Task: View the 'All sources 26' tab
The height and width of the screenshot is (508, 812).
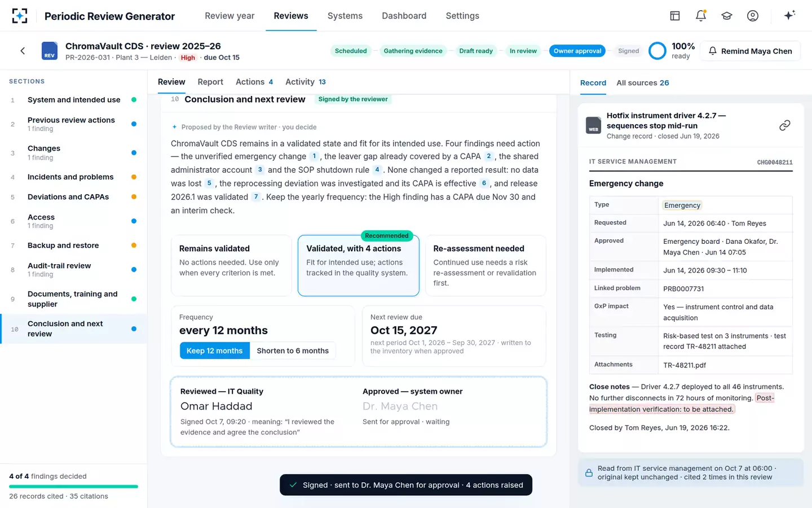Action: click(x=643, y=83)
